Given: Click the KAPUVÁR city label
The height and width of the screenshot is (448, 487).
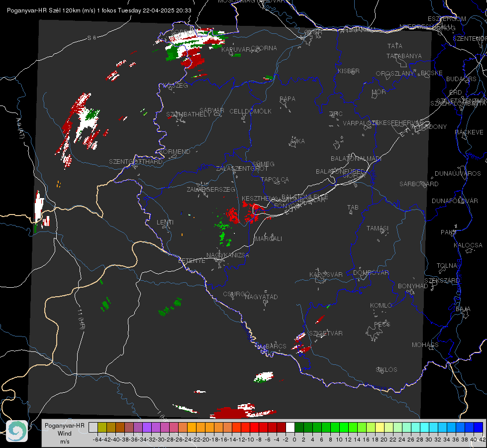Looking at the screenshot, I should (x=236, y=50).
